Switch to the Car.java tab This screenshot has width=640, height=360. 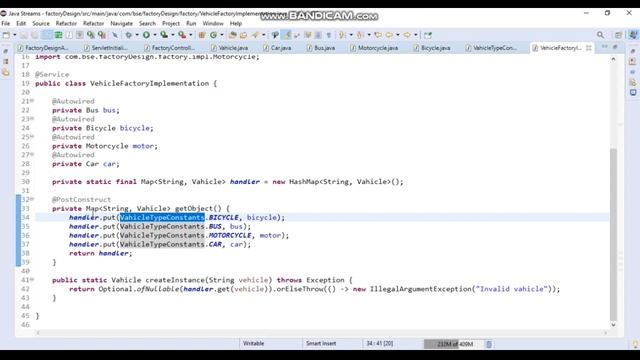[278, 48]
